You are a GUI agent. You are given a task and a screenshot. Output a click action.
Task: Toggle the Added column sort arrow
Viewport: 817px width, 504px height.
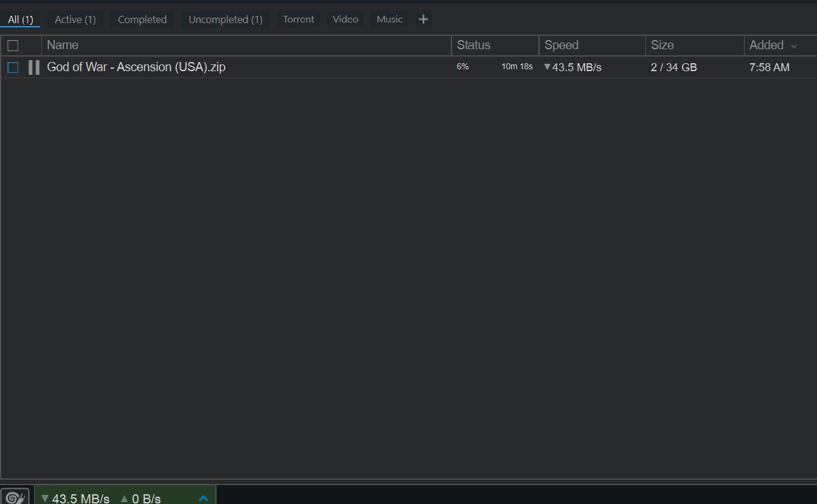(x=794, y=46)
